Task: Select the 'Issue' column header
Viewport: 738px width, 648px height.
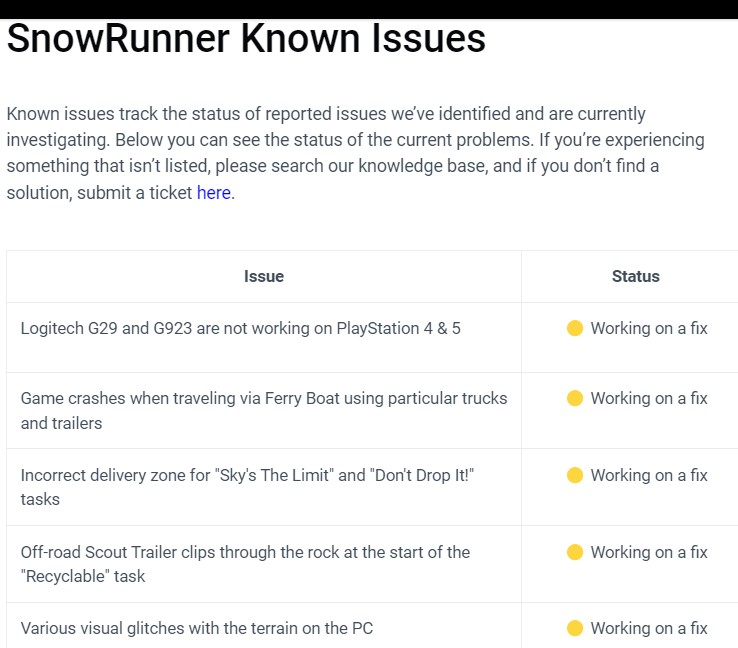Action: coord(264,276)
